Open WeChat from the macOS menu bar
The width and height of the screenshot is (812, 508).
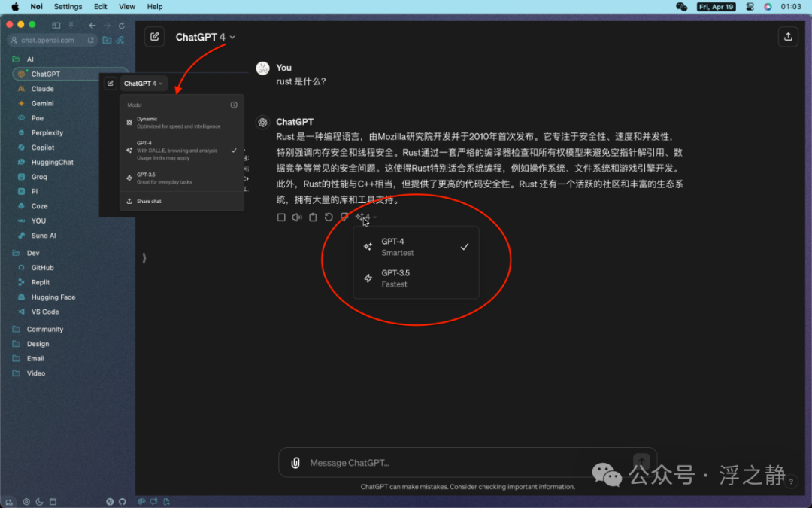681,7
